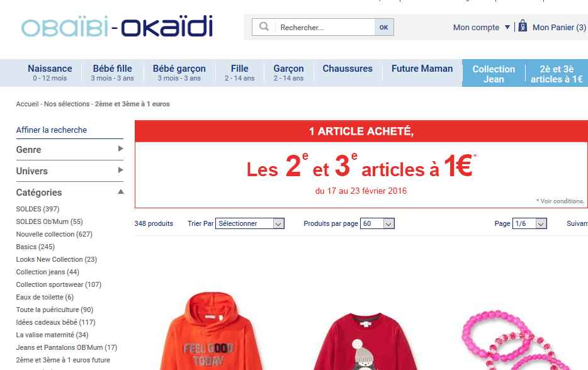Select the Collection Jean tab

[494, 74]
